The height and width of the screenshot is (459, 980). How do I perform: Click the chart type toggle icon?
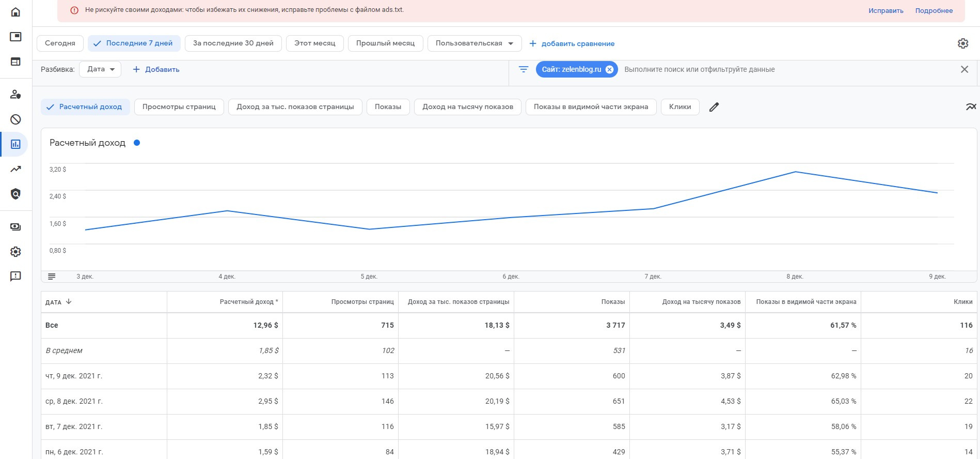[971, 107]
